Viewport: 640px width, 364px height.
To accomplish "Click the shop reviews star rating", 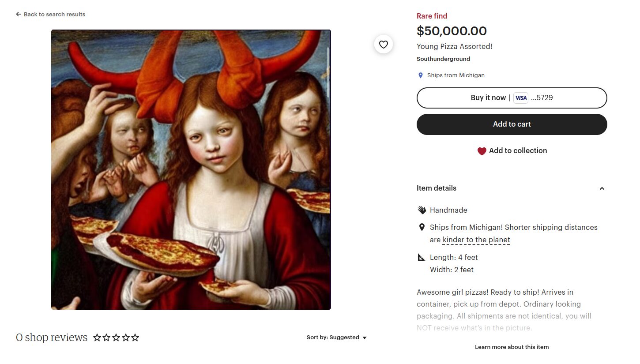I will tap(116, 338).
